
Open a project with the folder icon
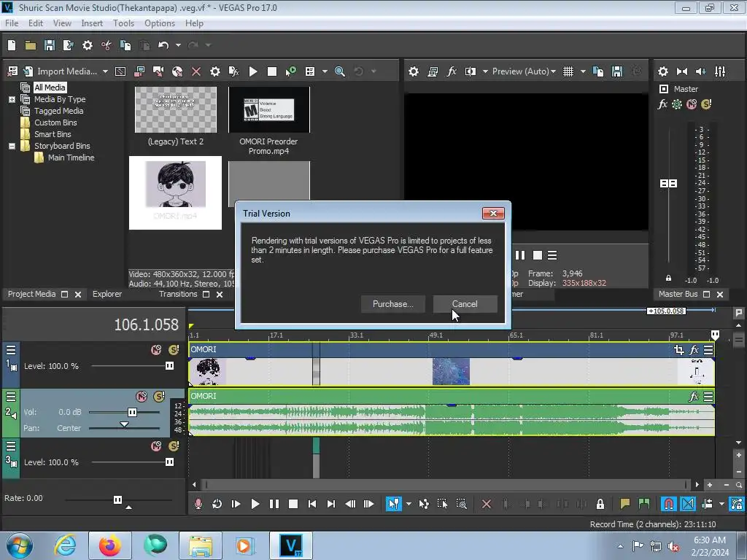tap(31, 45)
